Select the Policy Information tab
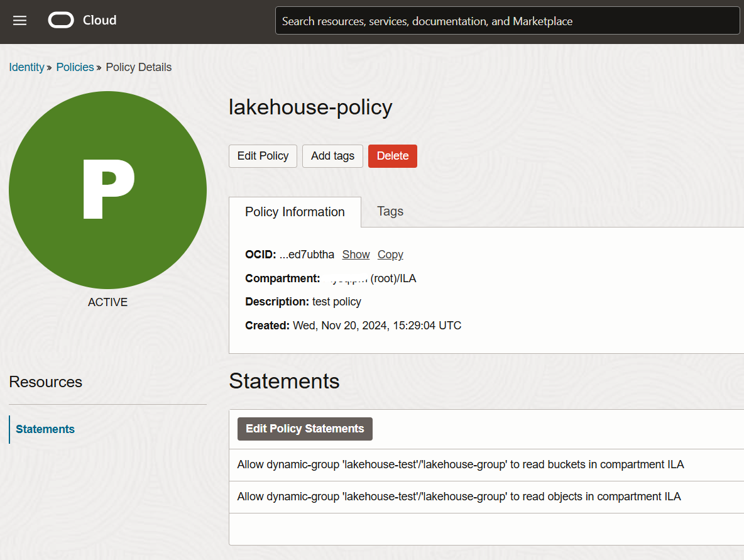Image resolution: width=744 pixels, height=560 pixels. point(295,212)
